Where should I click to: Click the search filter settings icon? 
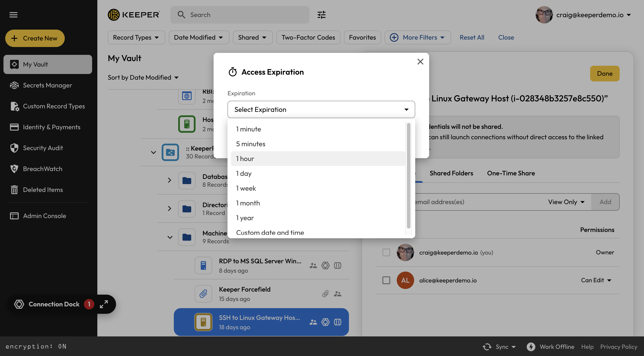click(321, 15)
